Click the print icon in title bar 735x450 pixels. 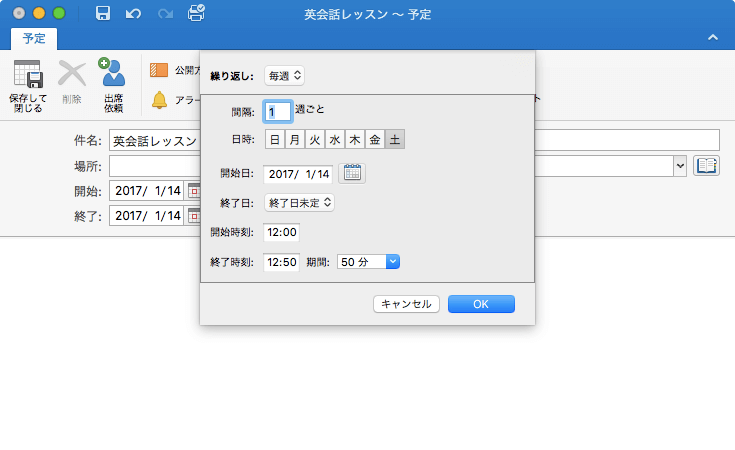196,14
